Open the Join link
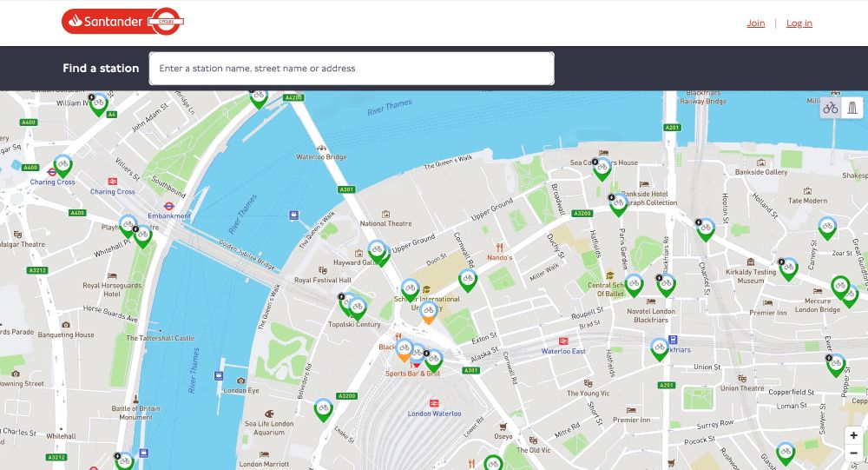 (756, 23)
